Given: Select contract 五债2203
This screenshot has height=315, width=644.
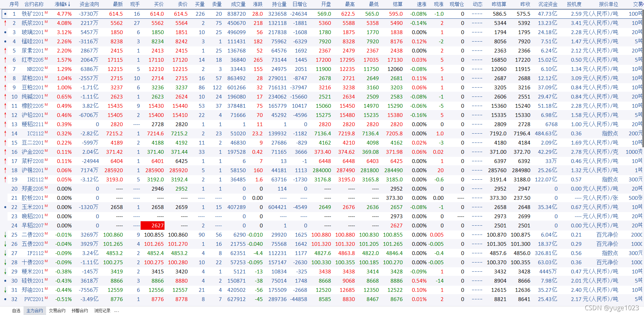Looking at the screenshot, I should (33, 244).
